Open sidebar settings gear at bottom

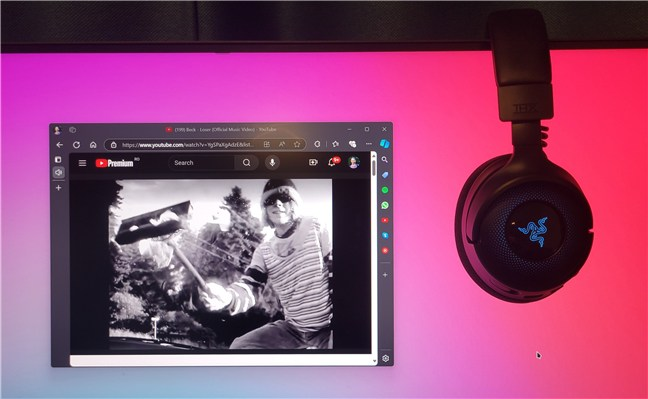tap(386, 358)
